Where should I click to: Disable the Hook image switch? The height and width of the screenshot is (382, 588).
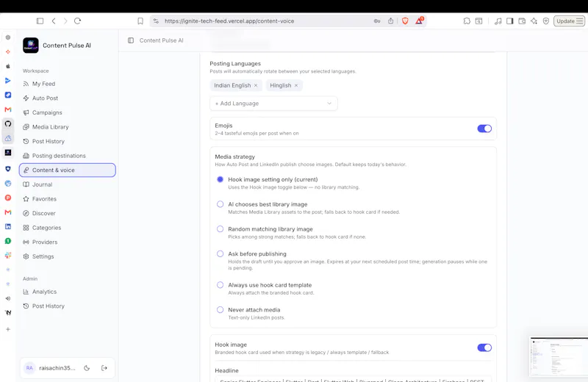point(484,347)
